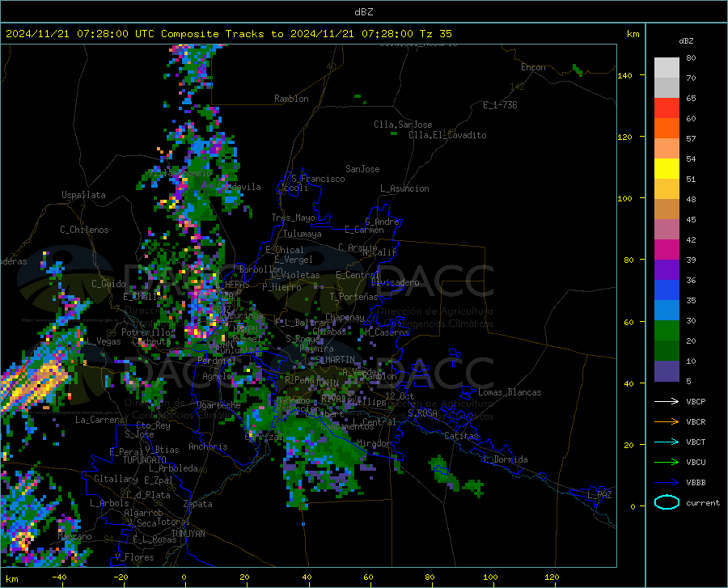The image size is (728, 588).
Task: Select the red 65 dBZ color swatch
Action: click(667, 108)
